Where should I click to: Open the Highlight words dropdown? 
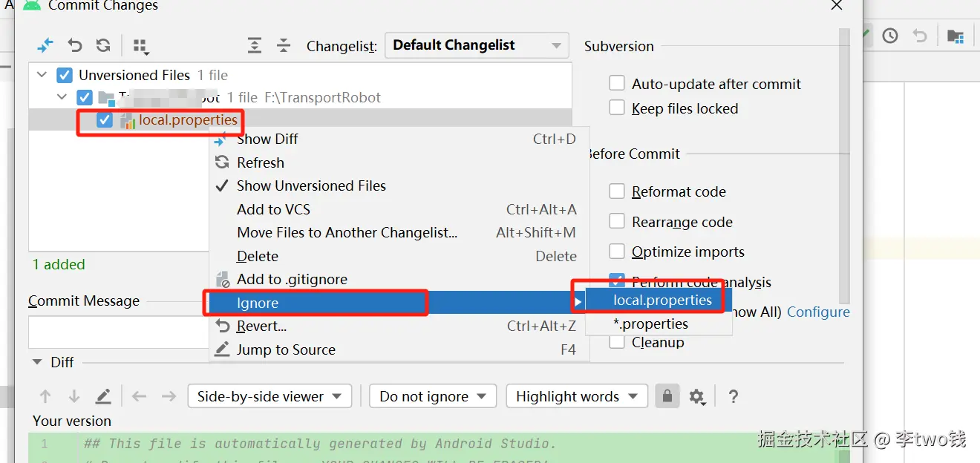coord(576,396)
